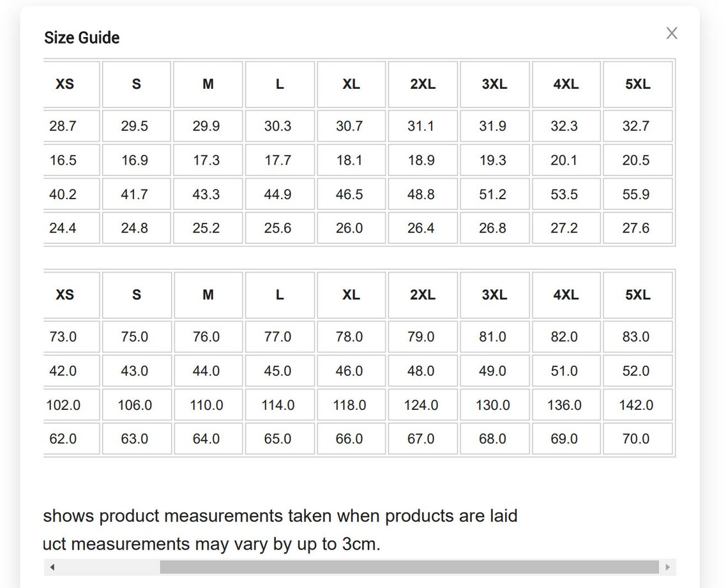Click the cell showing 70.0
The width and height of the screenshot is (728, 588).
tap(637, 439)
